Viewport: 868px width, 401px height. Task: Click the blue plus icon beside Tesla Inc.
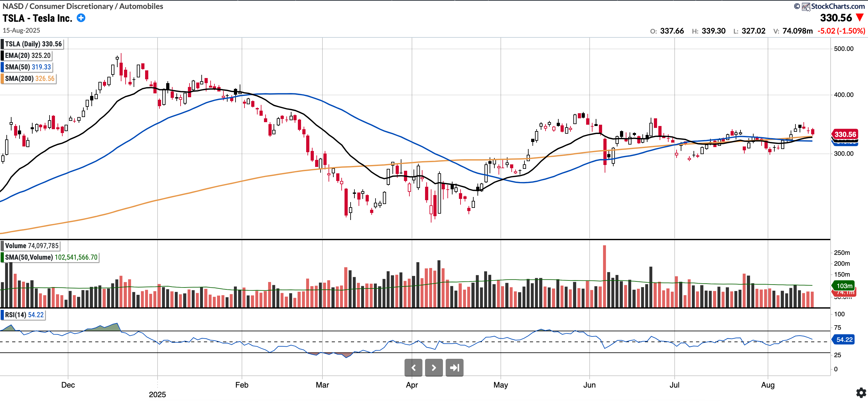pos(81,18)
